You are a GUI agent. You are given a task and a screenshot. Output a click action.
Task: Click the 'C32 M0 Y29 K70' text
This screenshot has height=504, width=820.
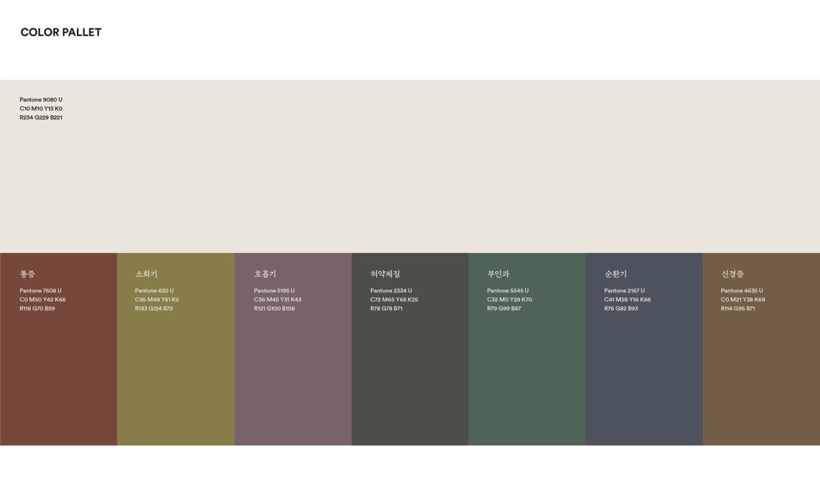[509, 300]
